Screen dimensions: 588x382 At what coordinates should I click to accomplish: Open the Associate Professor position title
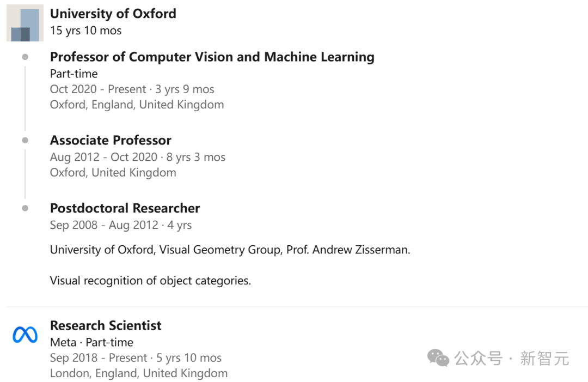pos(111,140)
